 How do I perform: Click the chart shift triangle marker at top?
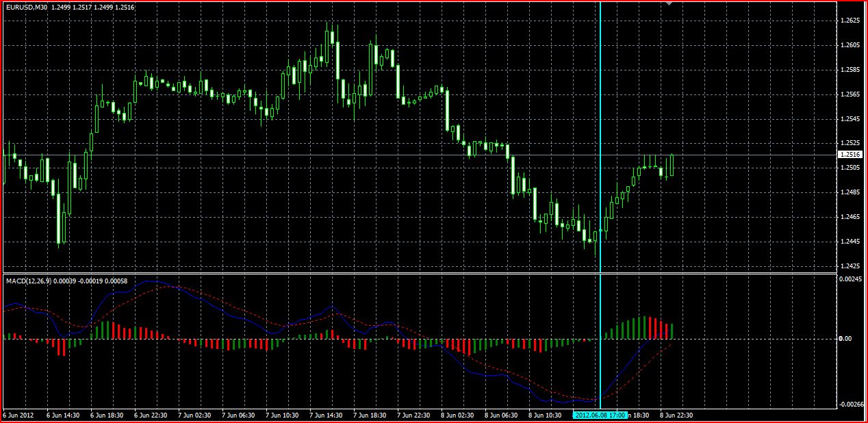click(669, 4)
